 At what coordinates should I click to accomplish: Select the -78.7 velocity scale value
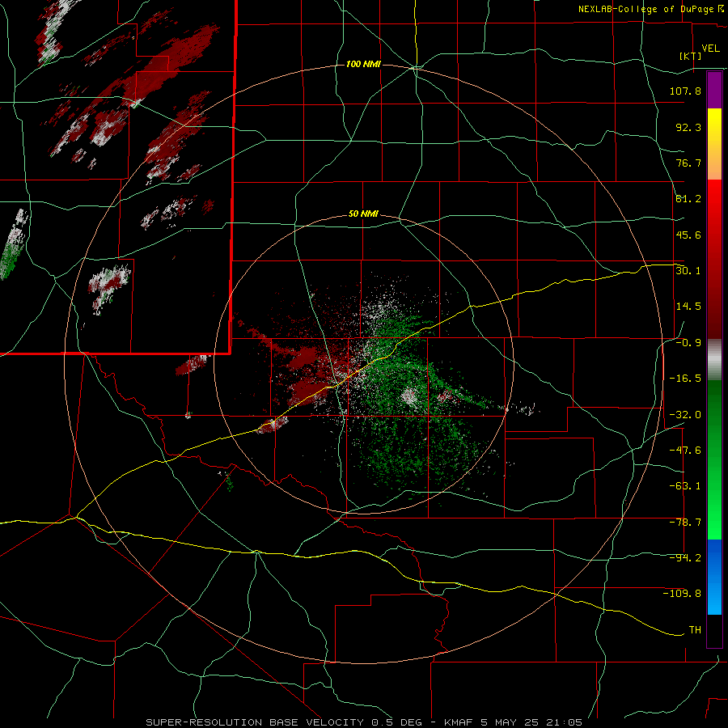tap(685, 523)
